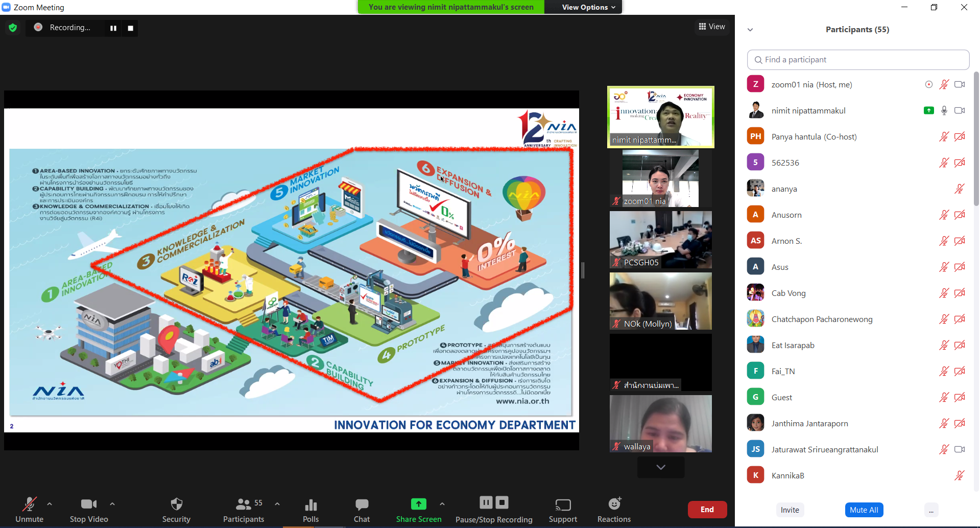The height and width of the screenshot is (528, 980).
Task: Expand share options arrow beside Share Screen
Action: pyautogui.click(x=442, y=504)
